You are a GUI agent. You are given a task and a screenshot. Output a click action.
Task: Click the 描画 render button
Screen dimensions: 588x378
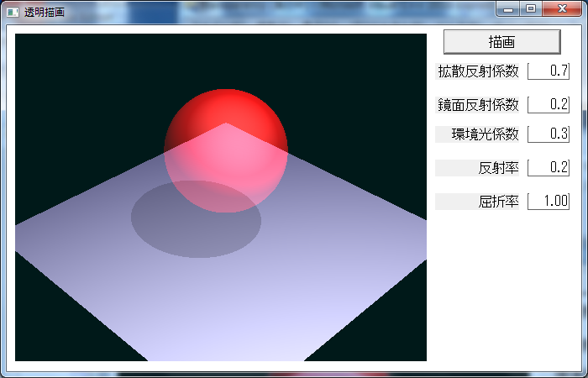click(501, 42)
